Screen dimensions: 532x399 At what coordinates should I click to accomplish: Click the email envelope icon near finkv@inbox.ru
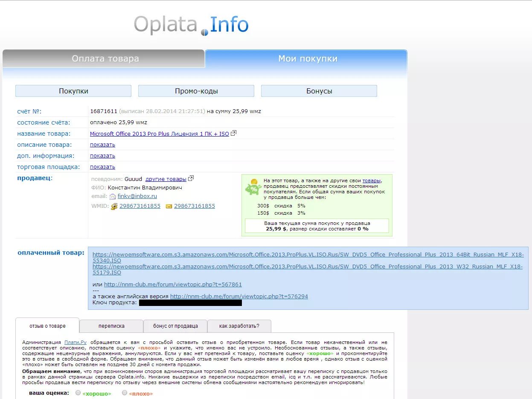click(113, 197)
